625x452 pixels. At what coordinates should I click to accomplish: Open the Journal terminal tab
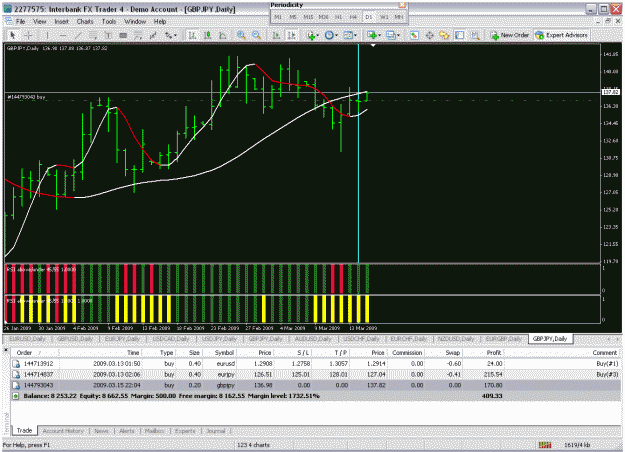point(216,431)
